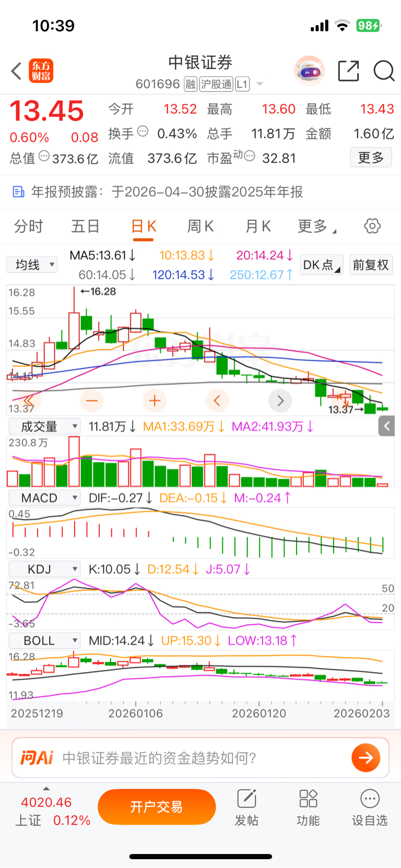Expand the index bar up arrow

click(x=46, y=789)
